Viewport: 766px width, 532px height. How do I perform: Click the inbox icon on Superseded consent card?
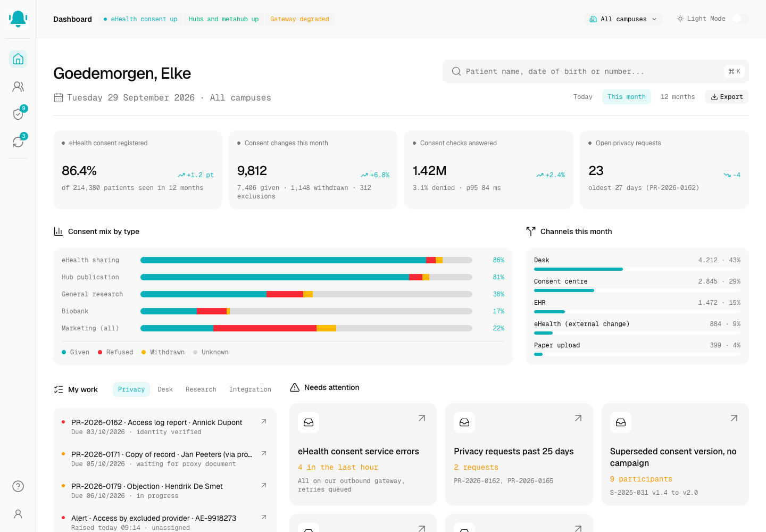pos(621,422)
